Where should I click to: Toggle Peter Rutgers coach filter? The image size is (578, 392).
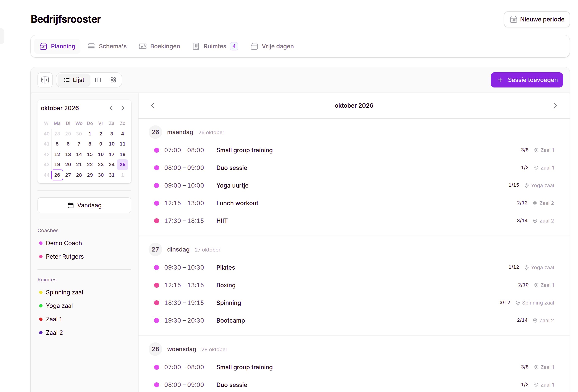[x=61, y=256]
